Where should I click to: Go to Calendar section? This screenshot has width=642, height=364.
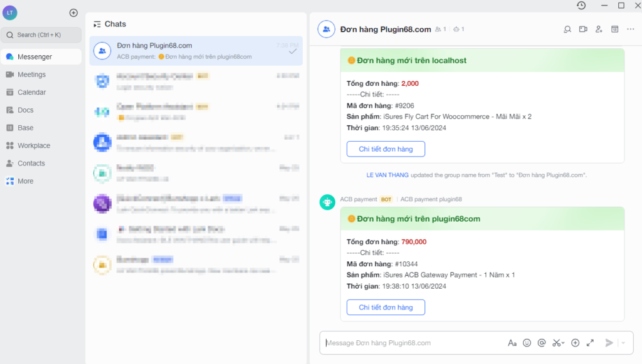[x=41, y=92]
